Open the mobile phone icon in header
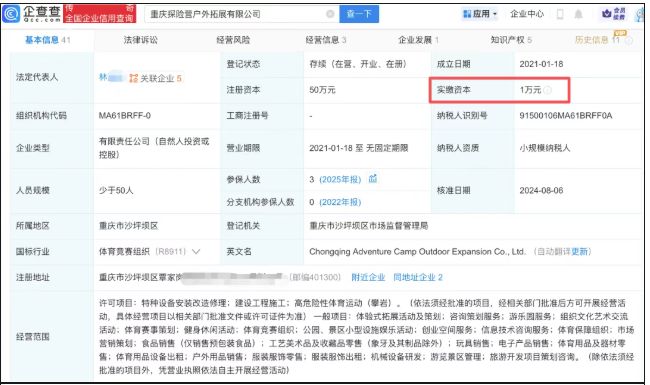This screenshot has height=385, width=650. click(560, 14)
